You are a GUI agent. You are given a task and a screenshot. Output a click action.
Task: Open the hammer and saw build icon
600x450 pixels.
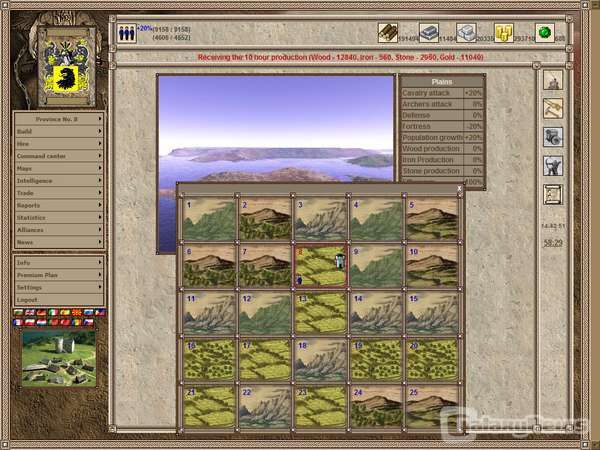pos(553,108)
